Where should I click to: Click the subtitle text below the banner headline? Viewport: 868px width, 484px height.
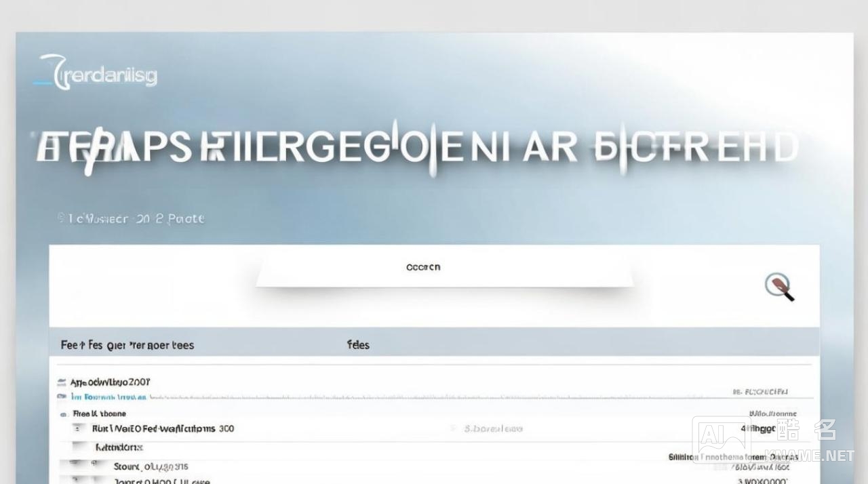135,219
